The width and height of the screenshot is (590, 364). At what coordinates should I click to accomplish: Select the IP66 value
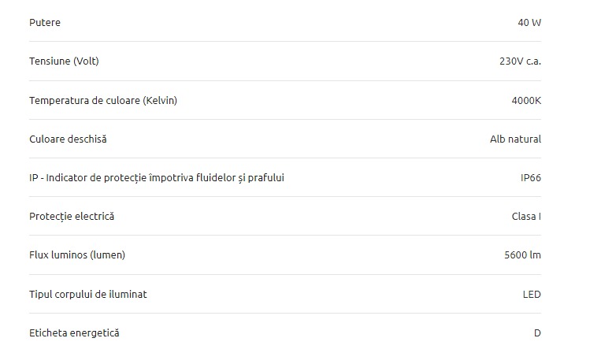click(x=531, y=178)
